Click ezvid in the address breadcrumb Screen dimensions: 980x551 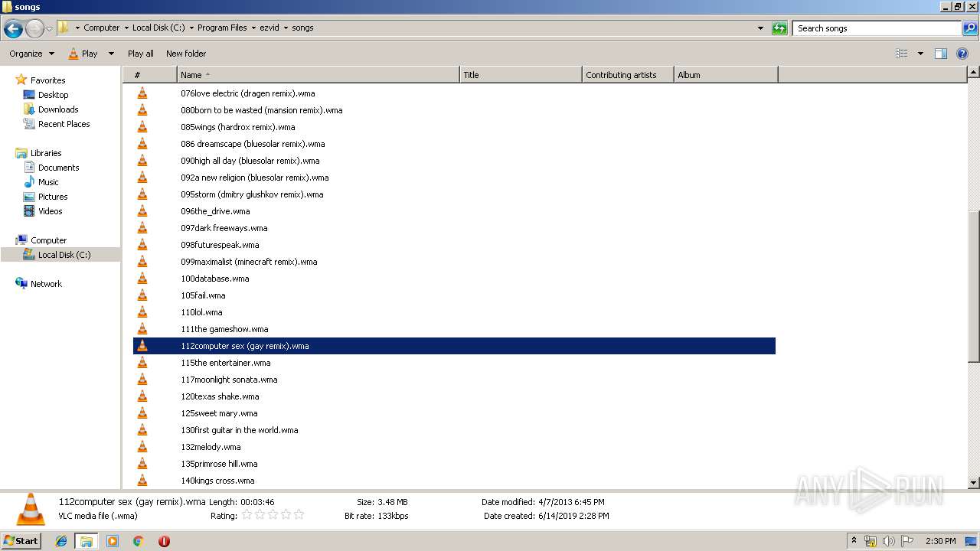[x=269, y=28]
